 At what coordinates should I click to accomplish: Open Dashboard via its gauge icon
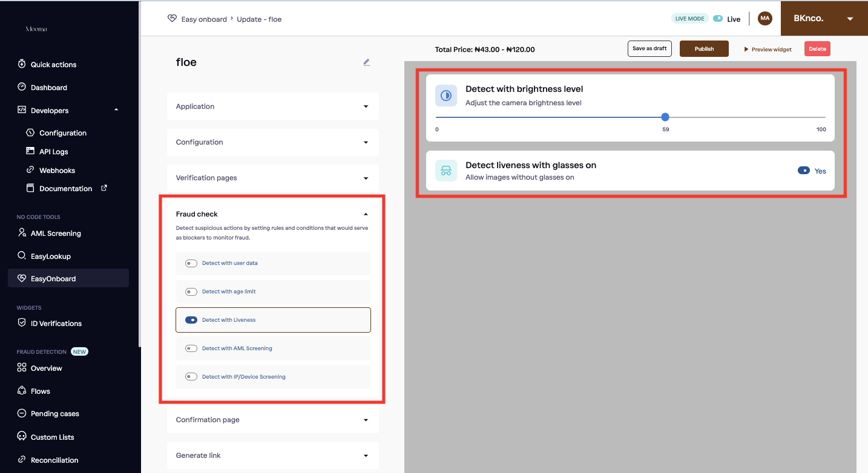(22, 87)
